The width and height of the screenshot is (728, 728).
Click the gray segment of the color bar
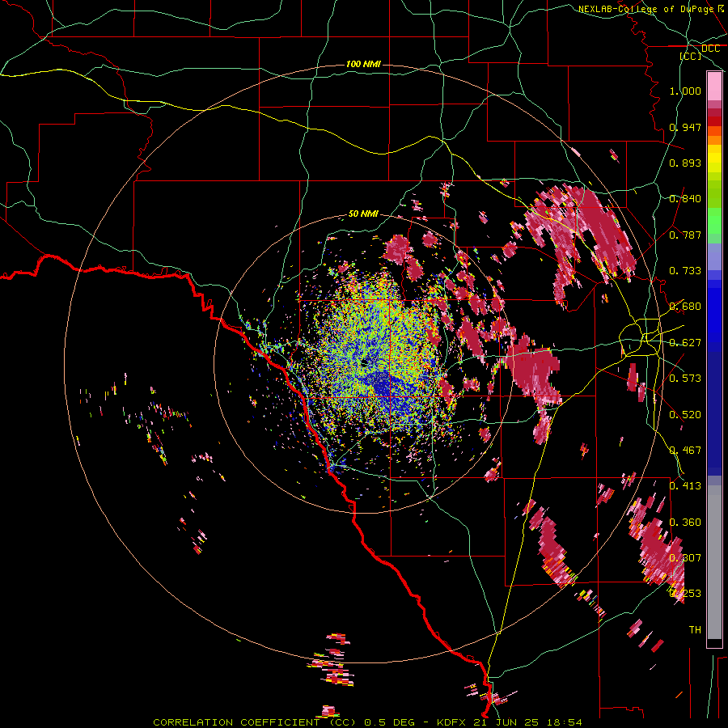[714, 562]
